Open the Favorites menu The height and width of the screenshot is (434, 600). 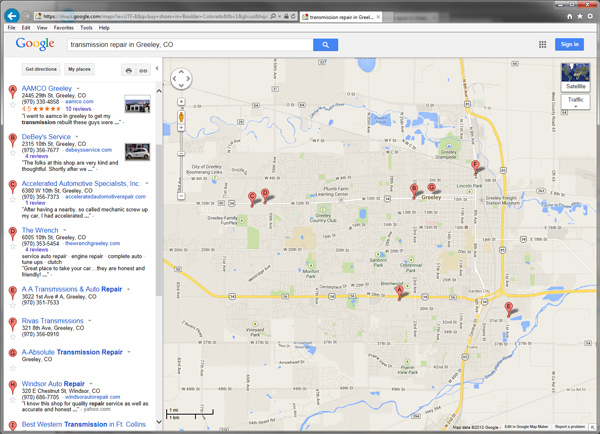point(64,28)
